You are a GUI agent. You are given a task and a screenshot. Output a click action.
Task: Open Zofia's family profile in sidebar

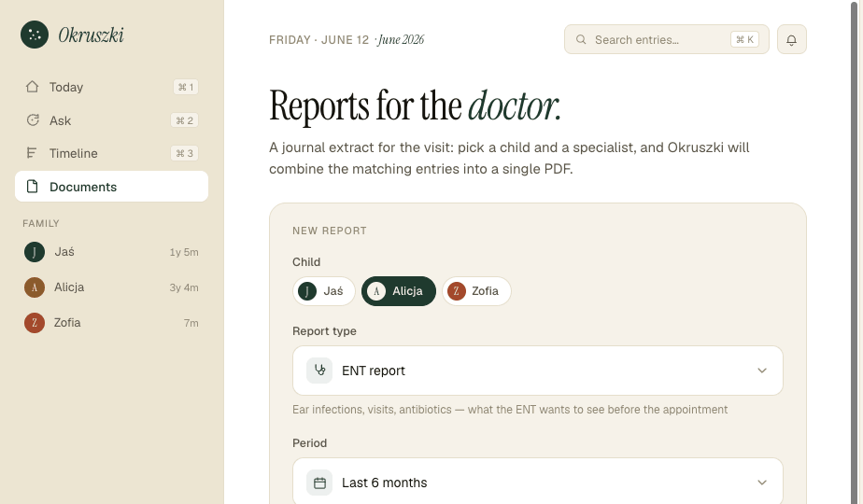coord(112,322)
